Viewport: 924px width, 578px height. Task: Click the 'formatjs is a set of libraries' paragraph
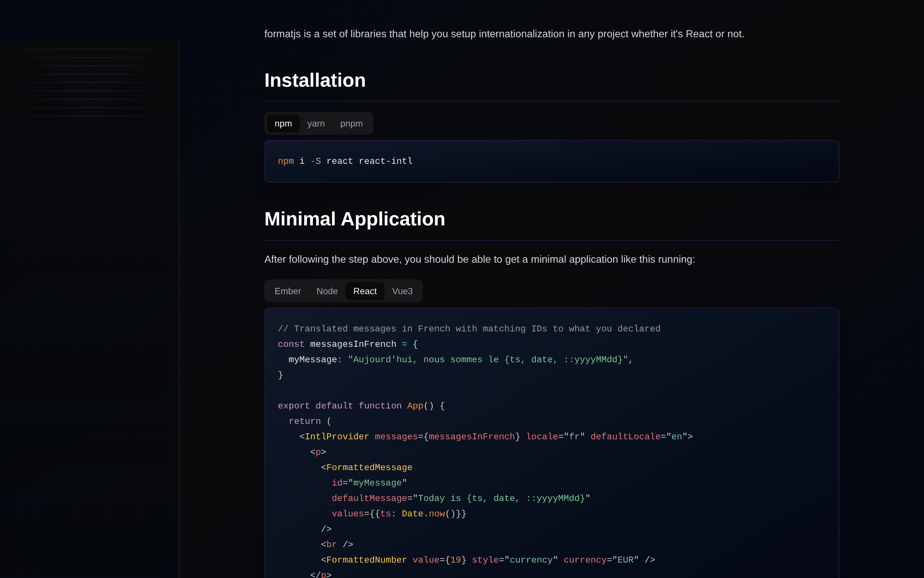504,34
